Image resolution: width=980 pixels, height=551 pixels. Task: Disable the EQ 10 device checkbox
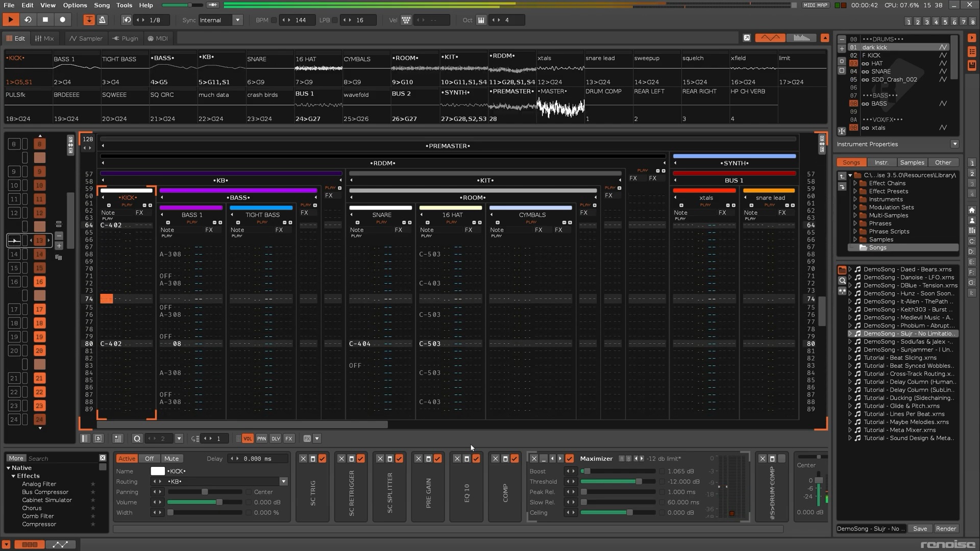point(476,459)
